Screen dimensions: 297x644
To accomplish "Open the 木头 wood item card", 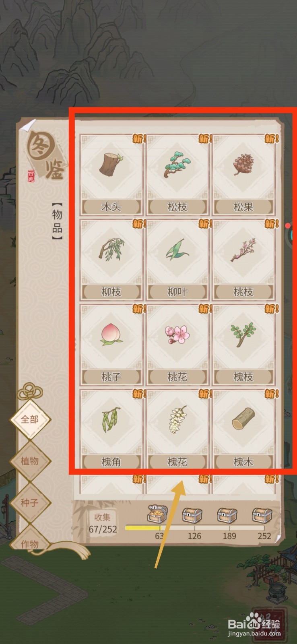I will [111, 175].
